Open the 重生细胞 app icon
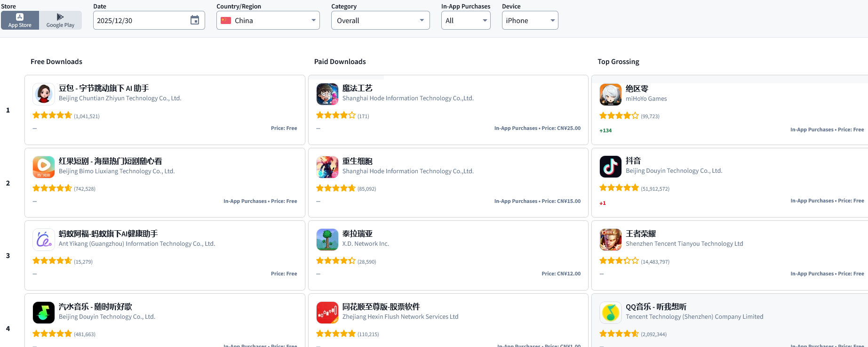 tap(327, 167)
